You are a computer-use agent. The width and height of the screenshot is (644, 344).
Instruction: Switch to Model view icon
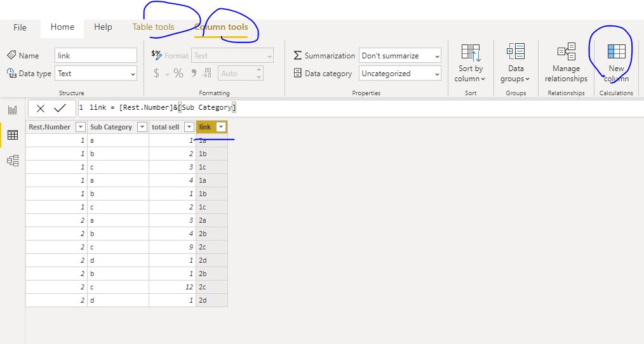coord(13,161)
